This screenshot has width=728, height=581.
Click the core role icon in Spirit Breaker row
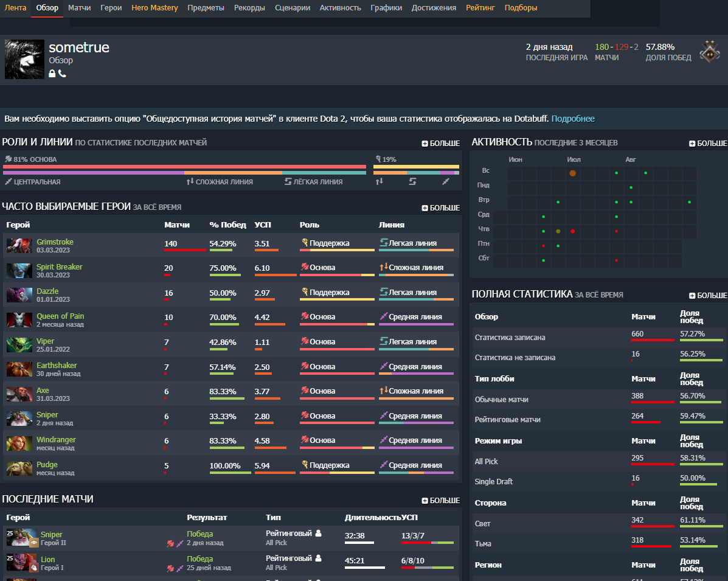pos(305,267)
